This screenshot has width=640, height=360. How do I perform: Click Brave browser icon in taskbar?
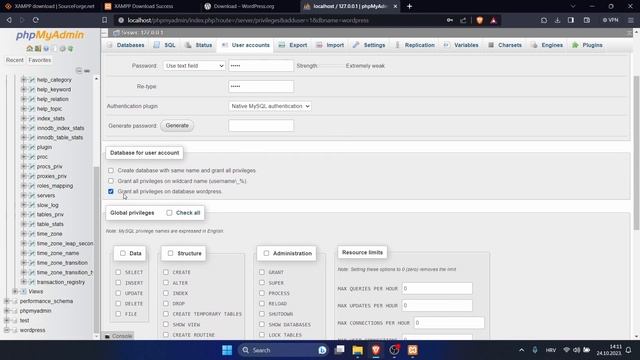coord(376,350)
